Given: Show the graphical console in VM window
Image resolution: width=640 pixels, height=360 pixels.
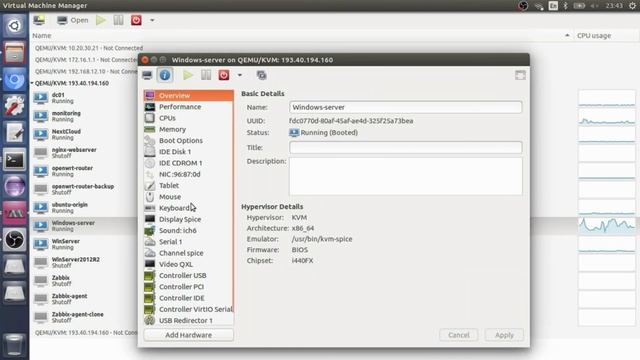Looking at the screenshot, I should pos(147,75).
